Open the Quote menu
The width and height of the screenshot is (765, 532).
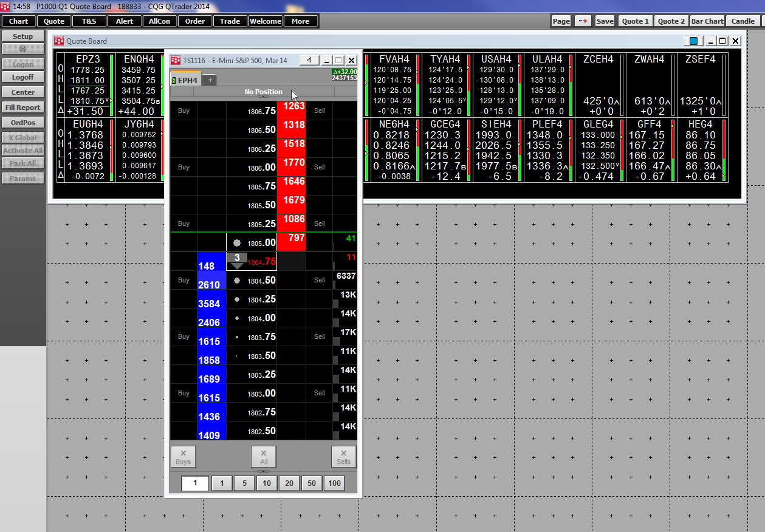pos(54,21)
